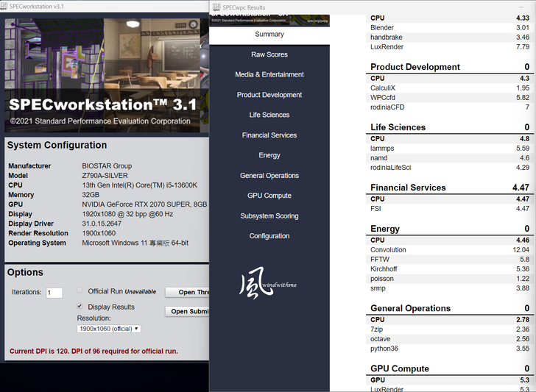536x392 pixels.
Task: Click the Iterations input field
Action: (x=54, y=292)
